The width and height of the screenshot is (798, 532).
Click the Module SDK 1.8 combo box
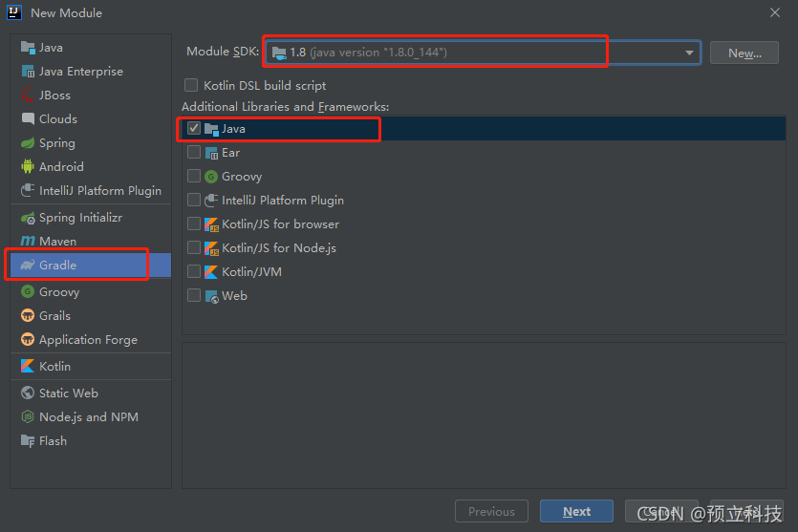click(x=483, y=53)
